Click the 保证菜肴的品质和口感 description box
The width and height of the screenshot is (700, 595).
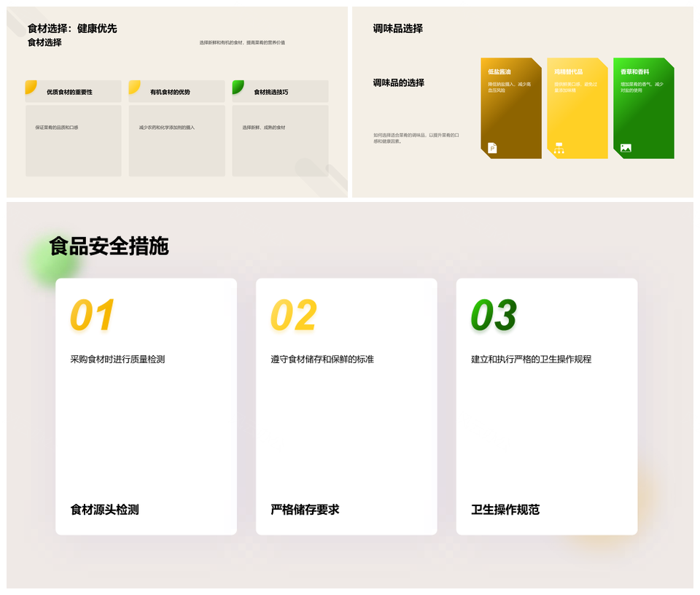[x=73, y=141]
